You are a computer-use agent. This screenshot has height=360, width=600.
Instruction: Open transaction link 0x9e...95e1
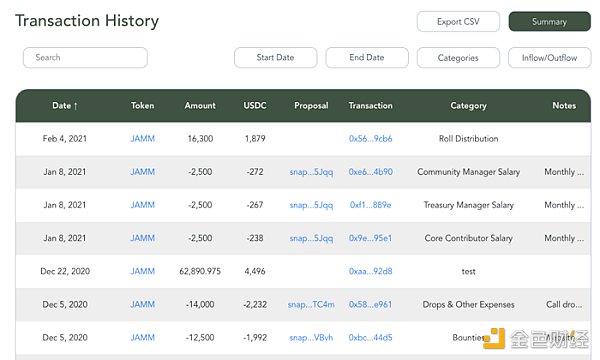(370, 238)
